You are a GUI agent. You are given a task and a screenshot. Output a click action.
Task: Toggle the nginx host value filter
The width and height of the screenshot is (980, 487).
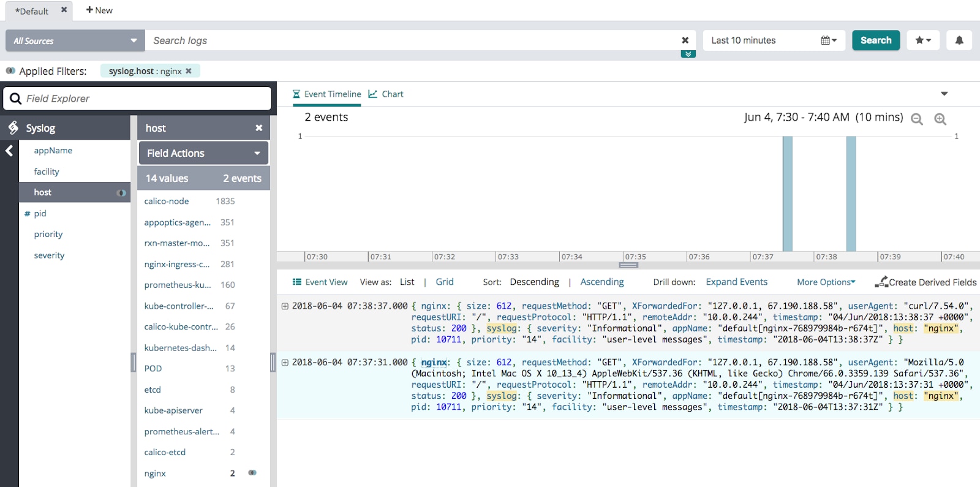tap(252, 473)
